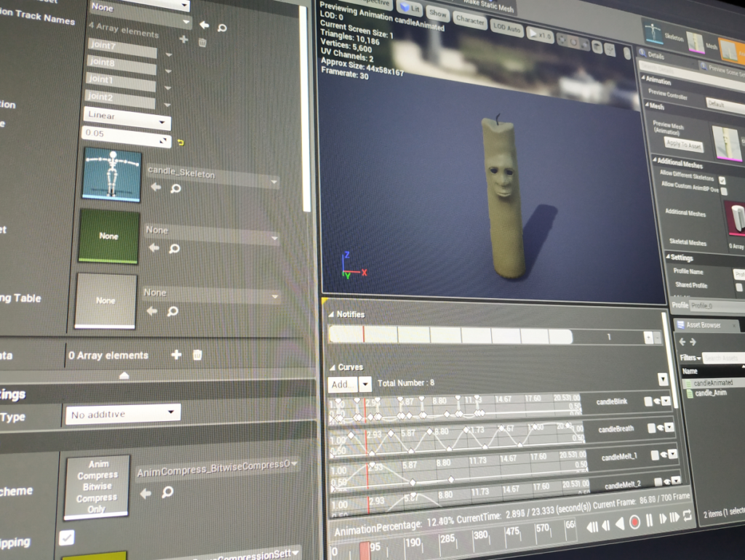Use selected asset arrow under candle_Skeleton

tap(156, 187)
